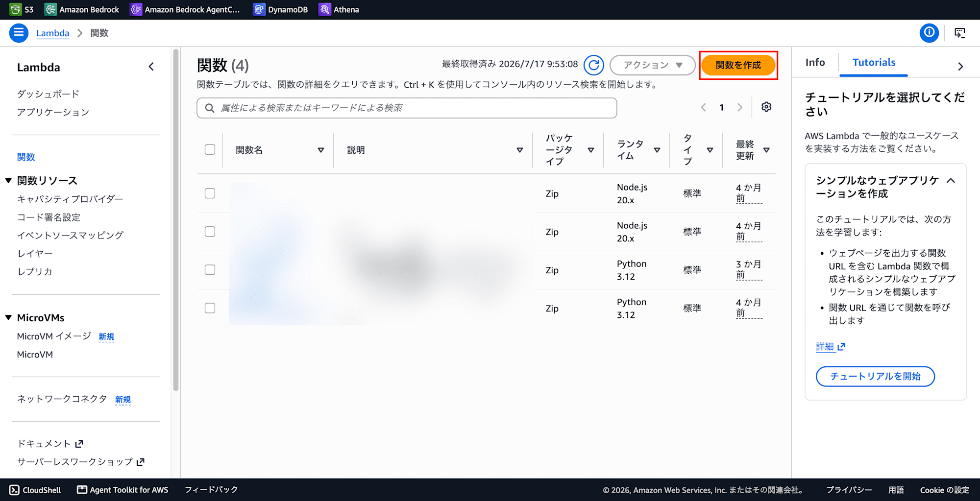Open MicroVM イメージ
The height and width of the screenshot is (501, 980).
54,336
